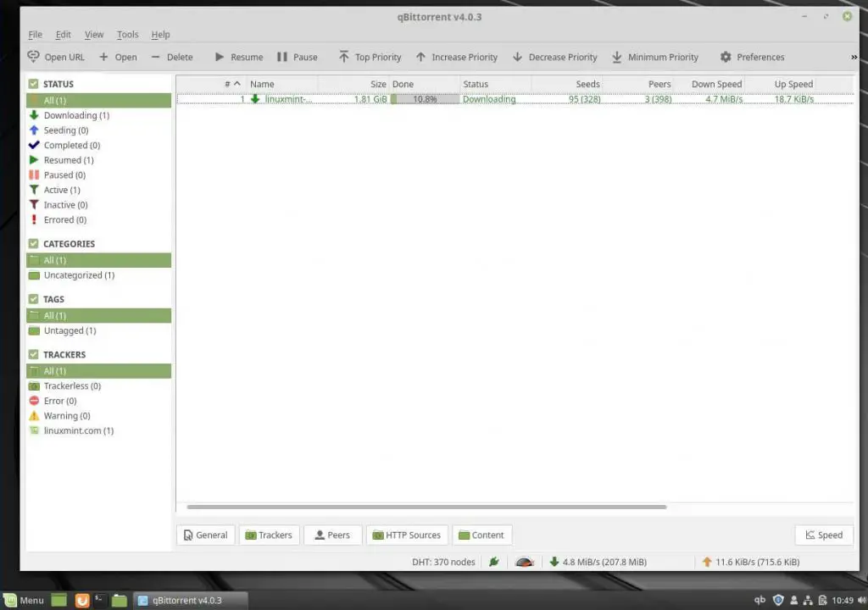Open the Speed graph button
This screenshot has height=610, width=868.
(824, 535)
